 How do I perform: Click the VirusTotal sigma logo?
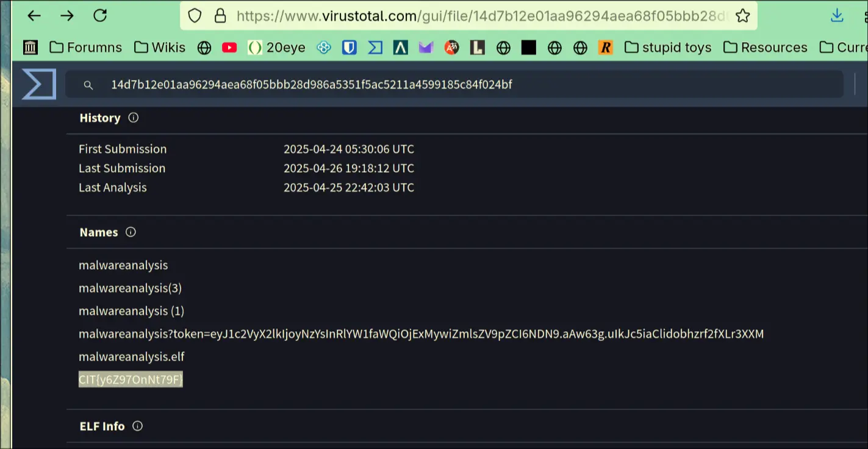pyautogui.click(x=39, y=84)
